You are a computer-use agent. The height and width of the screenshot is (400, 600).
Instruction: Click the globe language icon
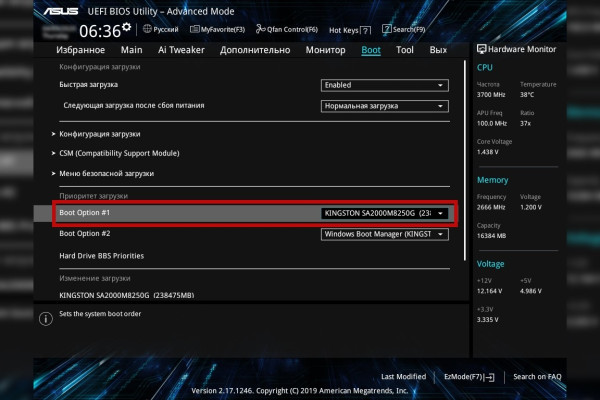(x=147, y=29)
